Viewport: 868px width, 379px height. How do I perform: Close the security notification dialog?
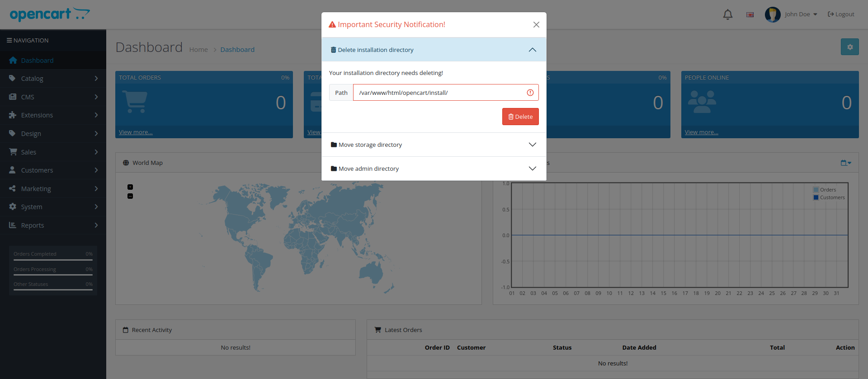pyautogui.click(x=536, y=24)
